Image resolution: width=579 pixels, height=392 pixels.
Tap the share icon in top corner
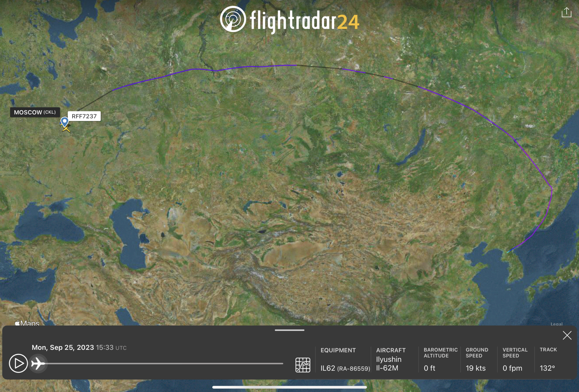566,12
